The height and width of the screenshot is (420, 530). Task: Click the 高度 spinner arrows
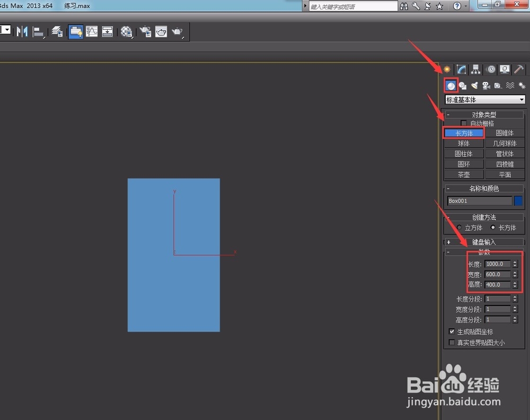coord(515,285)
